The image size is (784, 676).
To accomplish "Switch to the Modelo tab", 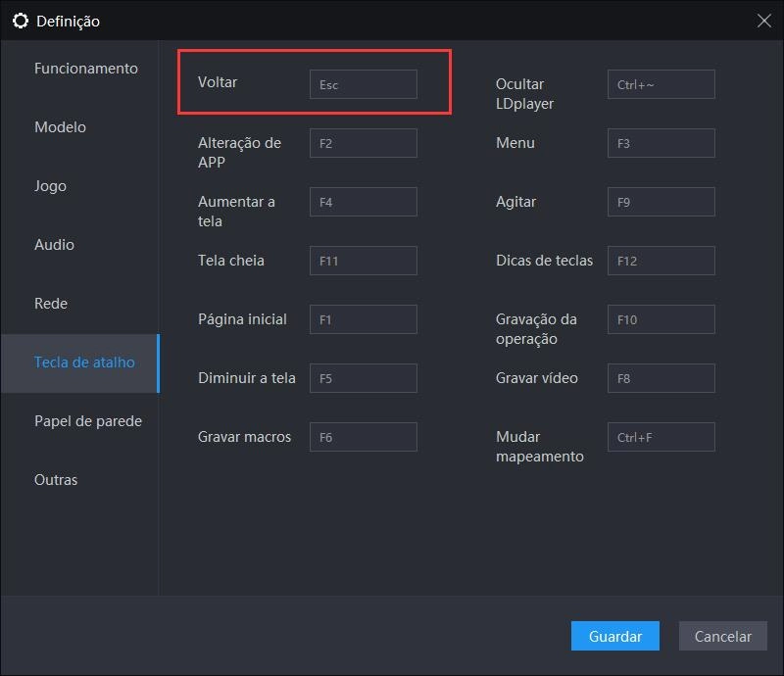I will [x=60, y=127].
